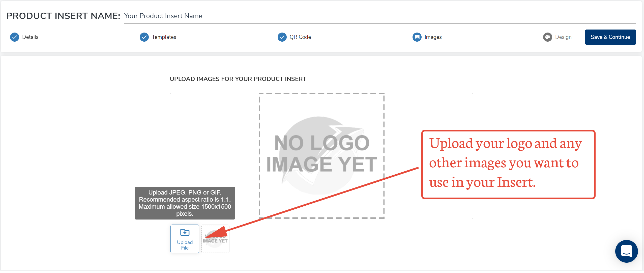Image resolution: width=644 pixels, height=273 pixels.
Task: Click the Images step picture icon
Action: pyautogui.click(x=417, y=37)
